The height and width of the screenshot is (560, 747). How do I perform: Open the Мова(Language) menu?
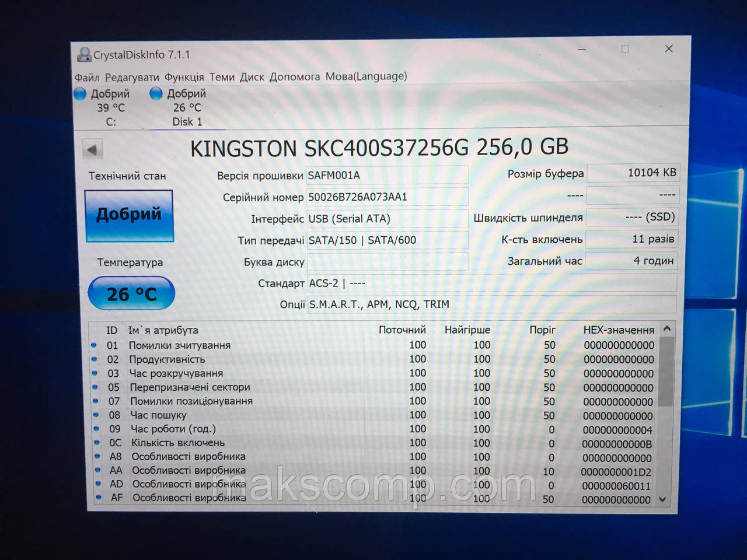pos(366,76)
